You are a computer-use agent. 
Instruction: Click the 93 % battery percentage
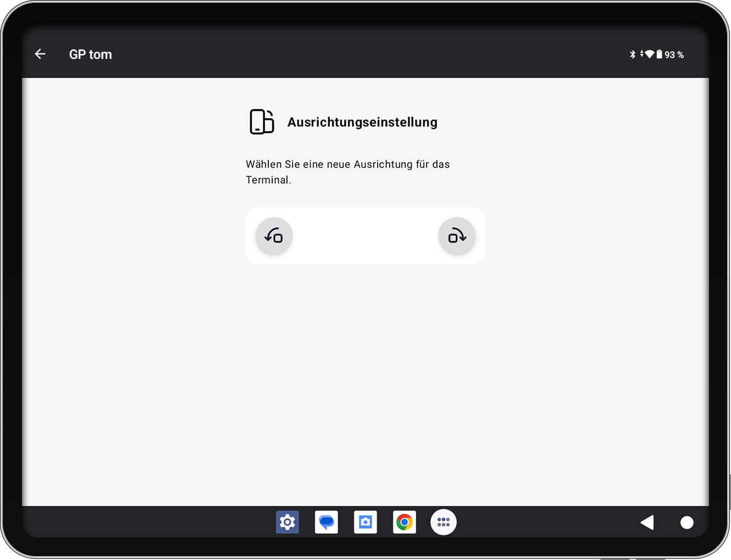pos(674,55)
